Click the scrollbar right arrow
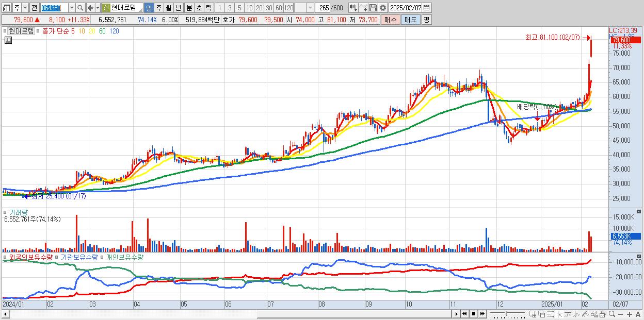The image size is (644, 320). tap(456, 313)
